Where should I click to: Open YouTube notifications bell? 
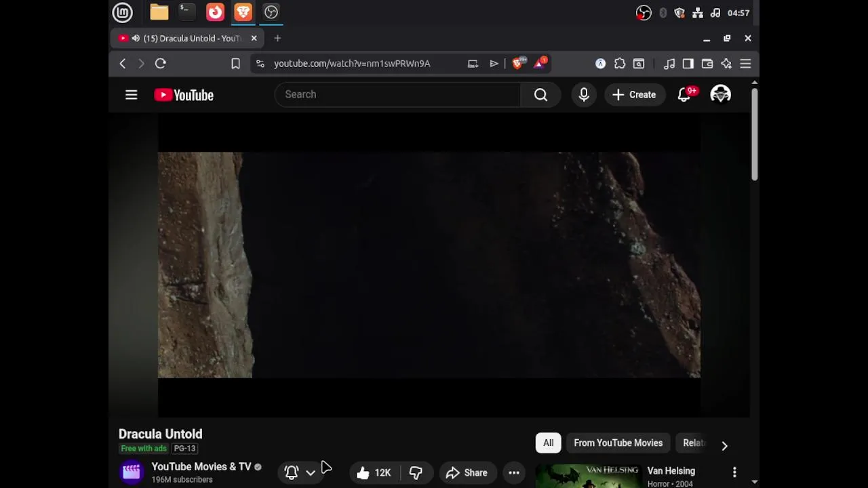point(684,94)
